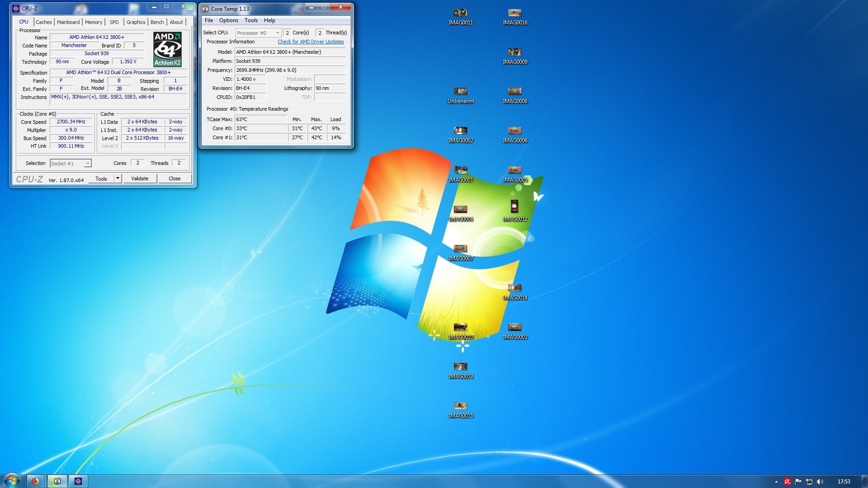The height and width of the screenshot is (488, 868).
Task: Click the Core Voltage 1.392 V value
Action: point(128,61)
